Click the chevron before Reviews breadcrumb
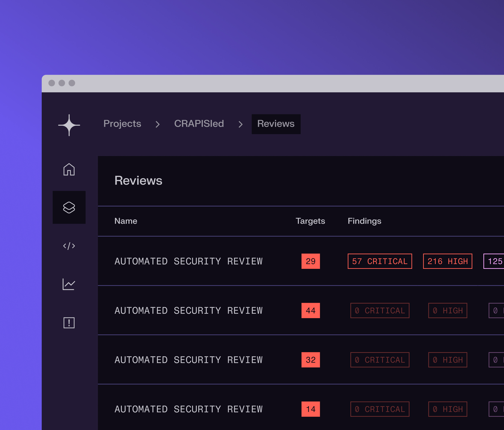 click(241, 124)
